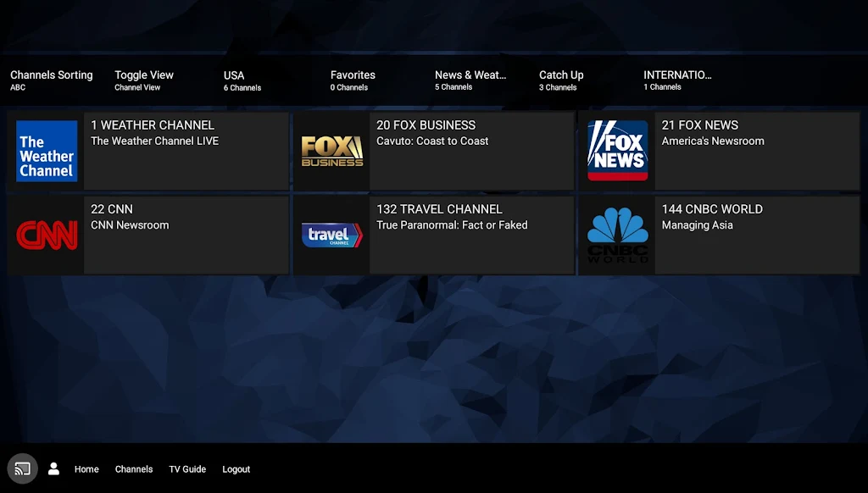The width and height of the screenshot is (868, 493).
Task: Click '5 Channels' under News & Weather
Action: point(453,87)
